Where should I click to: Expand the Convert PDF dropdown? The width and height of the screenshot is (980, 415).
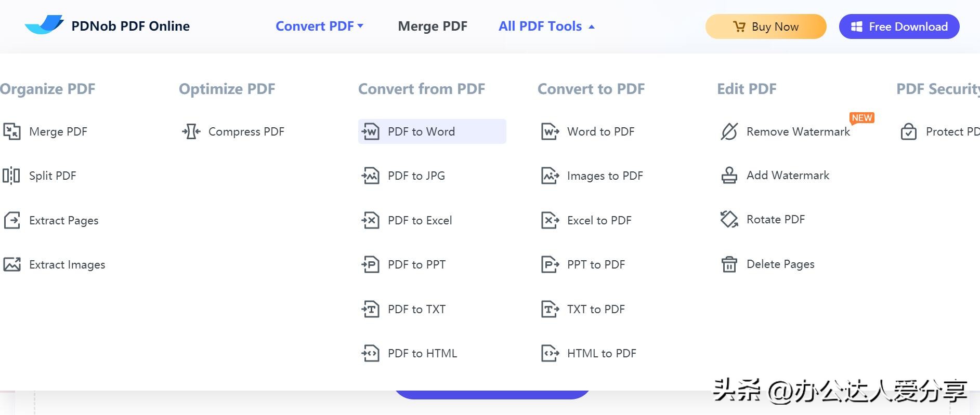[x=319, y=26]
